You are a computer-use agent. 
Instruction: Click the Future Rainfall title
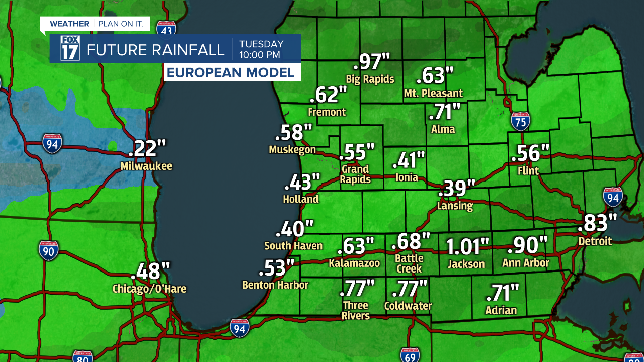(155, 50)
